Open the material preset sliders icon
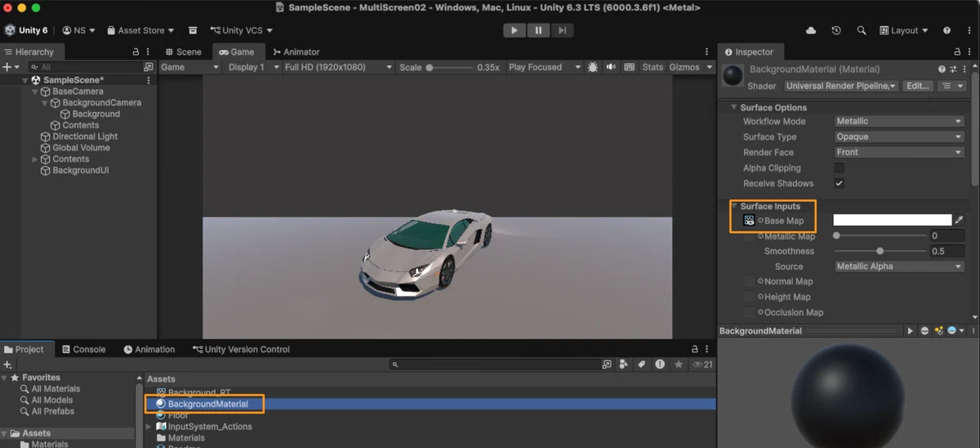 point(952,69)
